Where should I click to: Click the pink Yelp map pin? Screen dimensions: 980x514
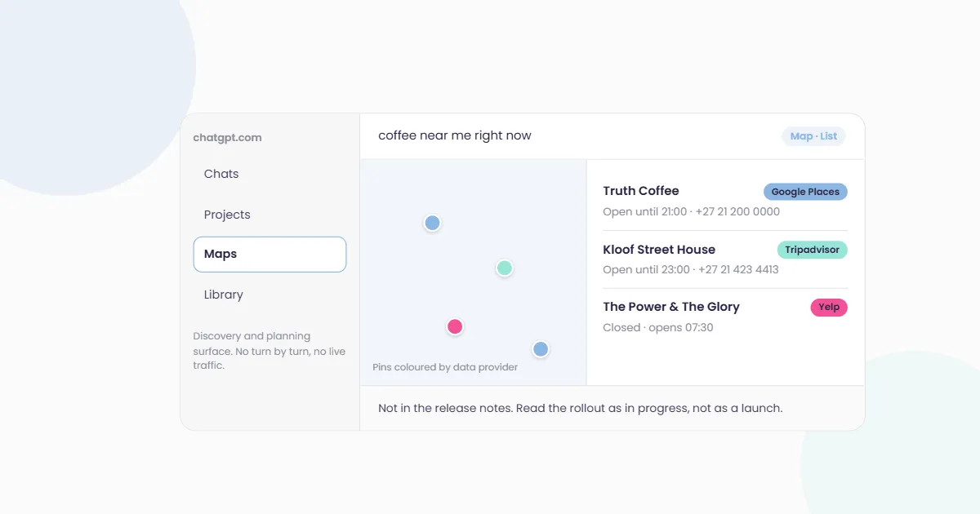[455, 326]
